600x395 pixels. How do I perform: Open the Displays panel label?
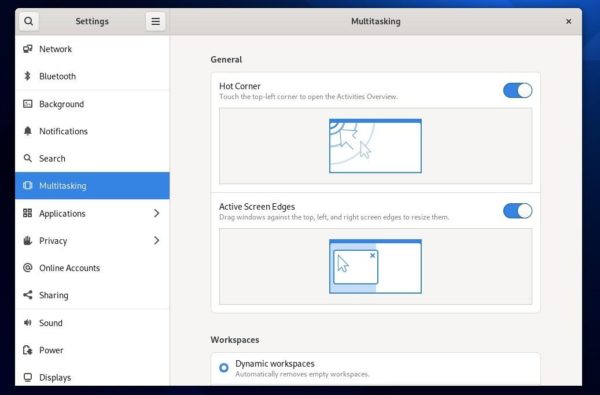coord(55,378)
